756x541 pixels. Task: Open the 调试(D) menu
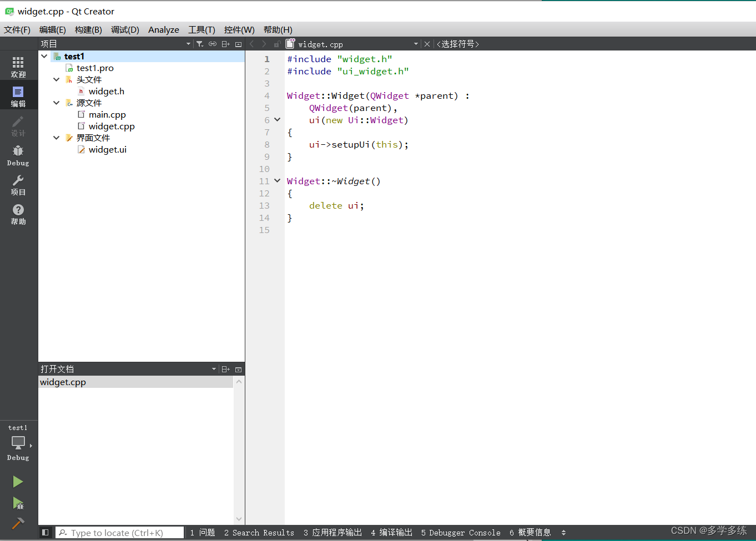coord(125,29)
